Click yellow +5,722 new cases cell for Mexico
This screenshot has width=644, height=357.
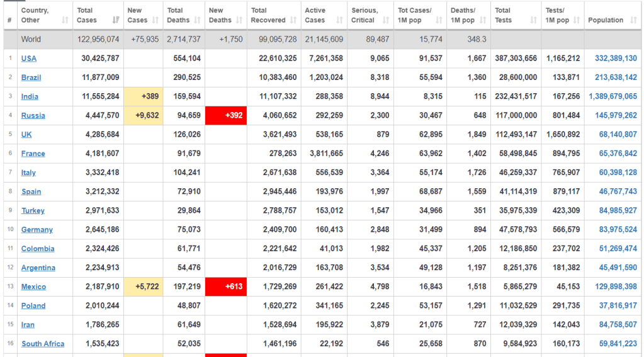click(144, 286)
